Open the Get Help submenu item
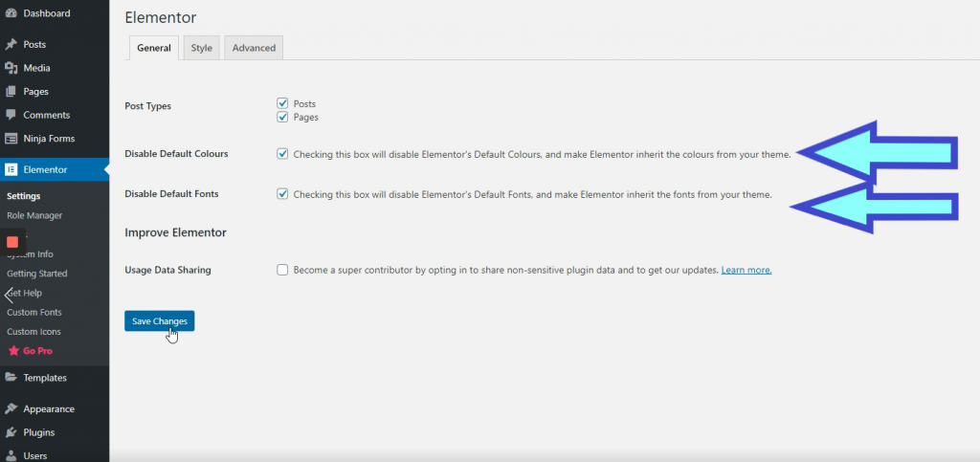The height and width of the screenshot is (462, 980). 25,293
